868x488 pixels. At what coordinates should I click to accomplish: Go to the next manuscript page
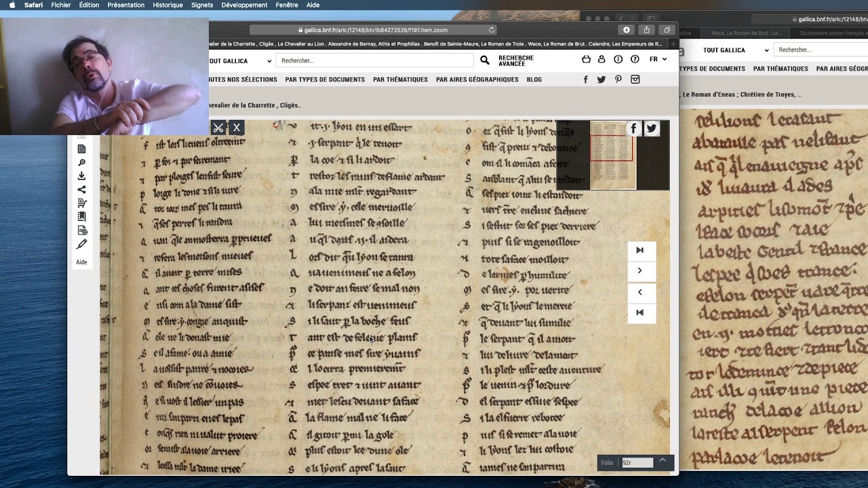pyautogui.click(x=639, y=271)
